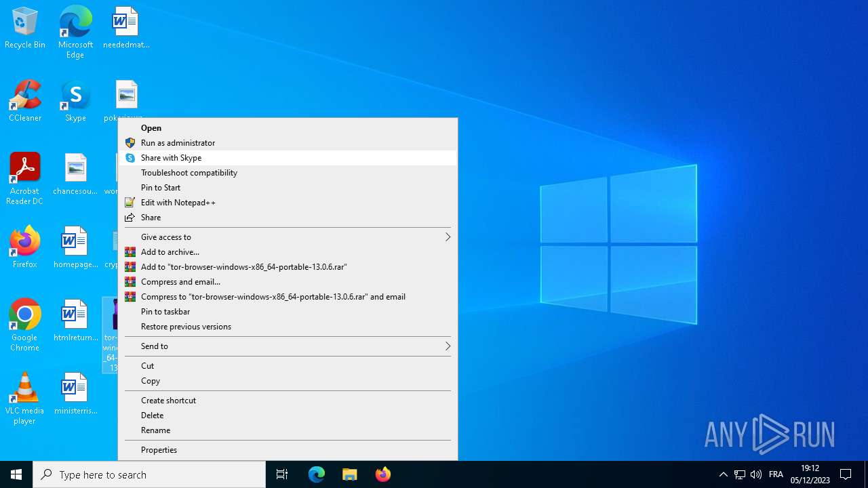Open Task View on the taskbar

282,474
